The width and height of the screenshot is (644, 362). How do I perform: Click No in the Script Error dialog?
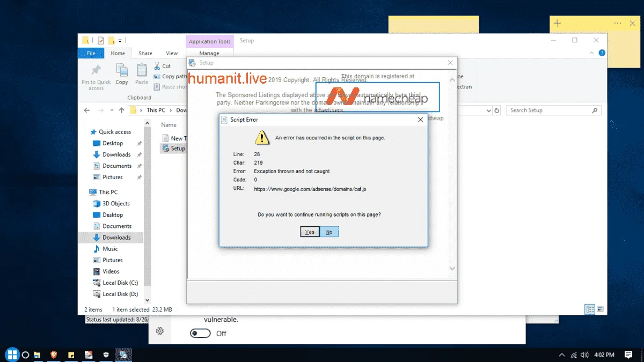pyautogui.click(x=329, y=232)
